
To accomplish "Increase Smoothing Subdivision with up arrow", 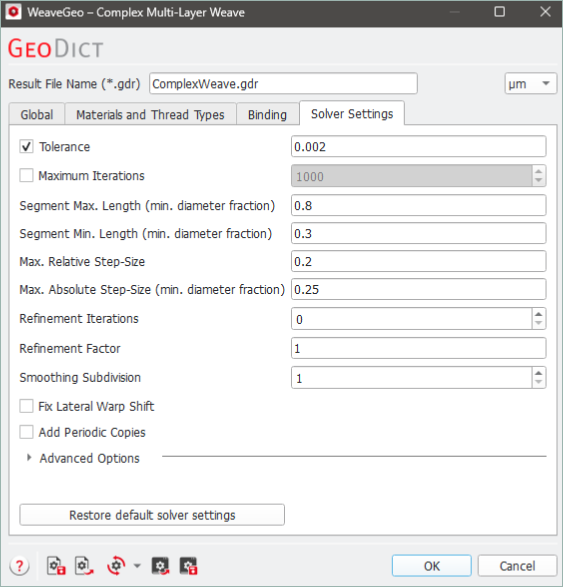I will pos(538,372).
